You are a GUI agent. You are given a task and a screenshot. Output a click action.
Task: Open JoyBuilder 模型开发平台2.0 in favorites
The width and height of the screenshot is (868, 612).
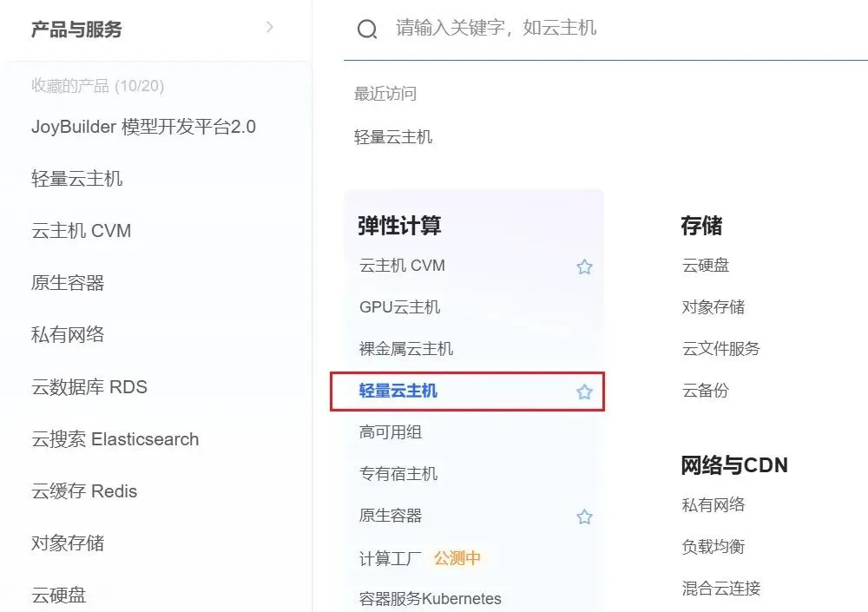pos(143,127)
